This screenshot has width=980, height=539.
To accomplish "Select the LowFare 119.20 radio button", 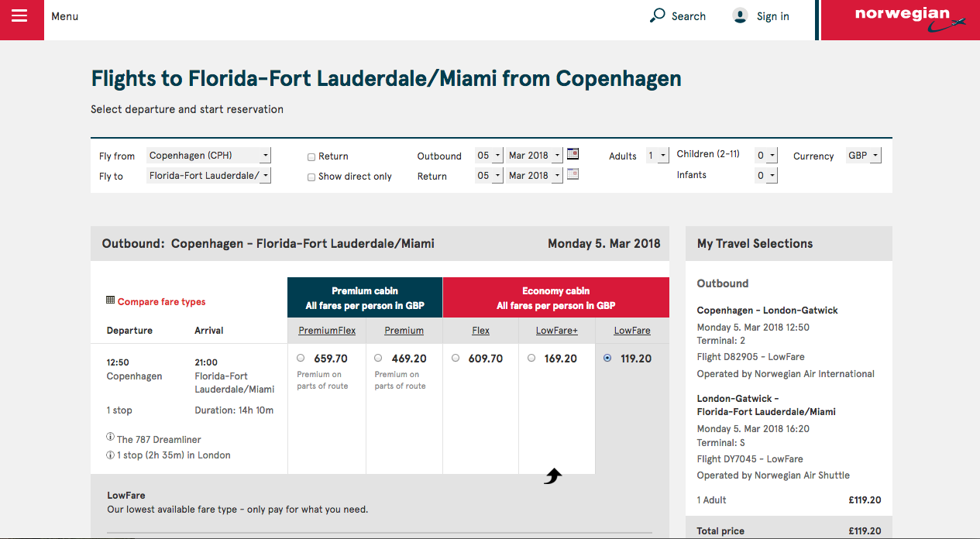I will (607, 358).
